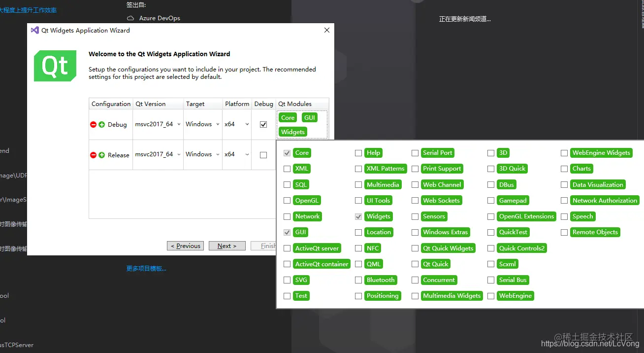This screenshot has height=353, width=644.
Task: Click the Azure DevOps cloud icon
Action: click(130, 18)
